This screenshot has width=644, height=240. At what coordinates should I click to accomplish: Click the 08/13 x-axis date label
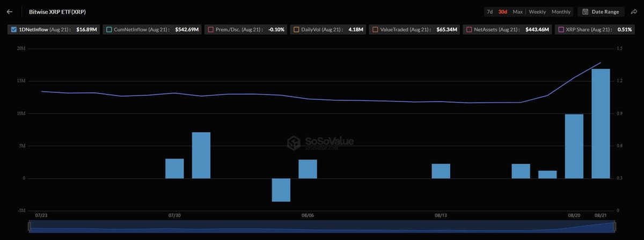point(441,215)
